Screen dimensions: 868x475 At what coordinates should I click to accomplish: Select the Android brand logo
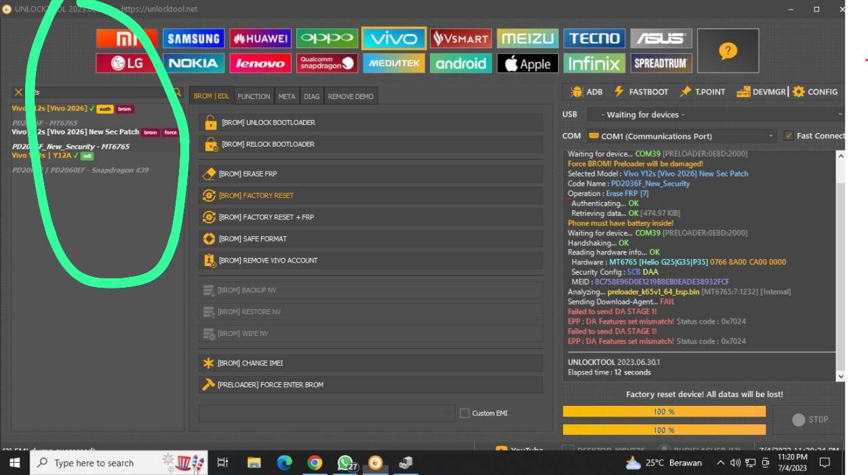(461, 63)
